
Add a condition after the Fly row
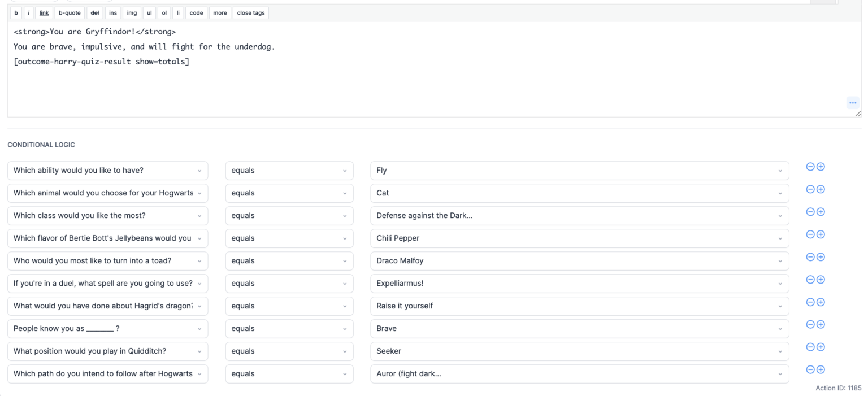[821, 167]
